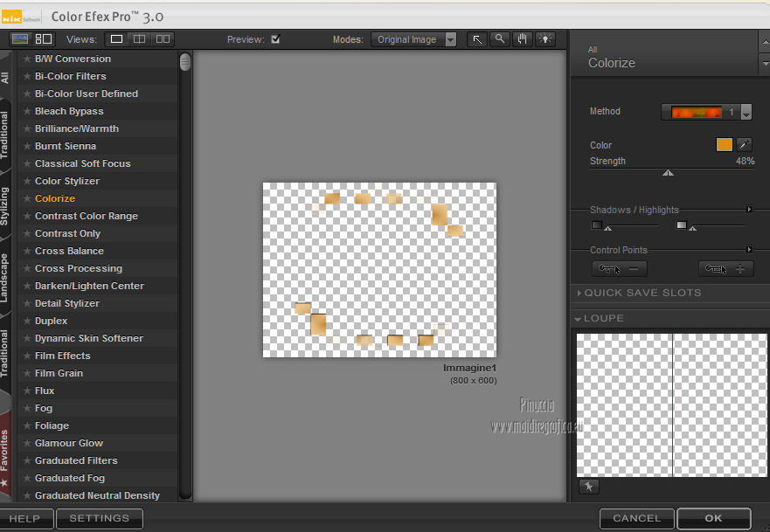The height and width of the screenshot is (532, 770).
Task: Select the split preview view
Action: pos(140,38)
